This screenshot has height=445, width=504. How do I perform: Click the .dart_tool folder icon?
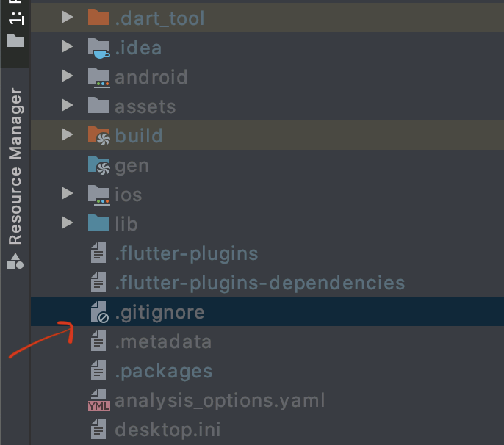click(98, 18)
